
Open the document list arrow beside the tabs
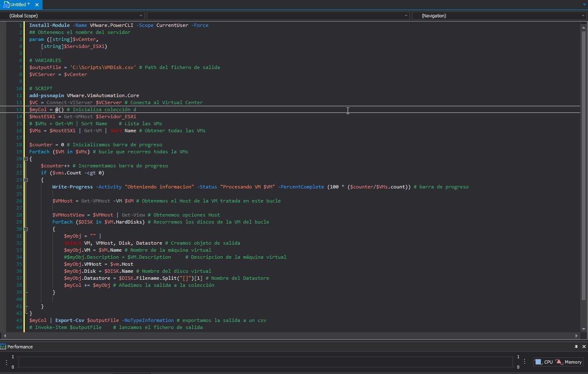tap(584, 5)
